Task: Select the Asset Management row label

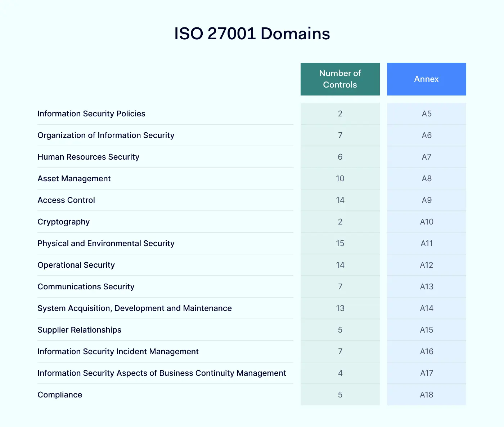Action: pyautogui.click(x=74, y=178)
